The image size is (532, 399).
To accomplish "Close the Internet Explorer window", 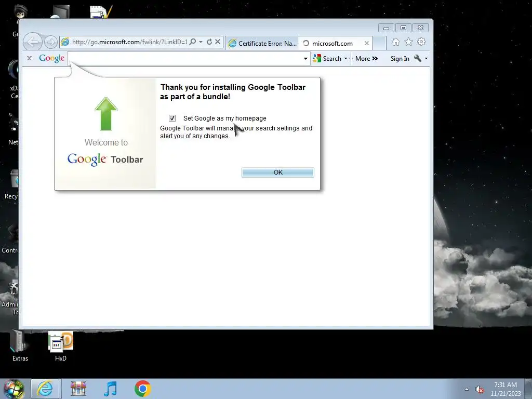I will click(420, 28).
